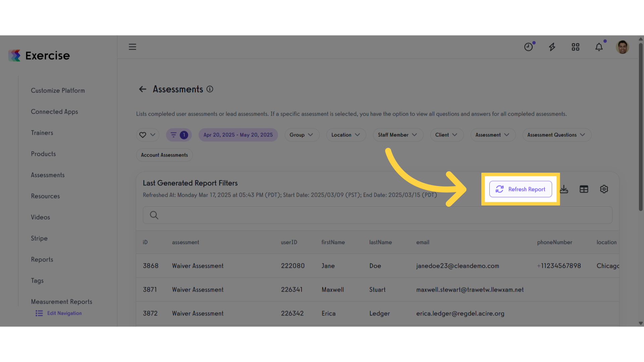Sort by the iD column header

145,242
